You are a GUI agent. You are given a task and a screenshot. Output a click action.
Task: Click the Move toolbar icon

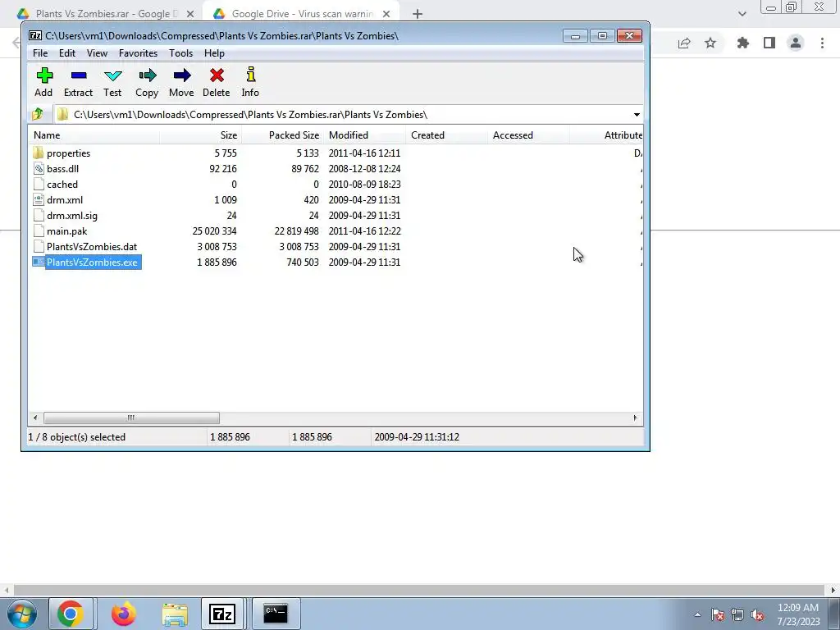181,75
